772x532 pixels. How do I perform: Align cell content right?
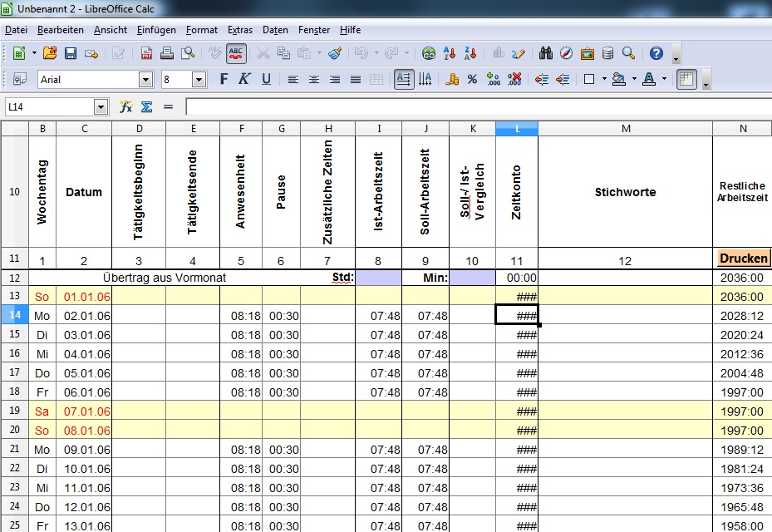[335, 79]
